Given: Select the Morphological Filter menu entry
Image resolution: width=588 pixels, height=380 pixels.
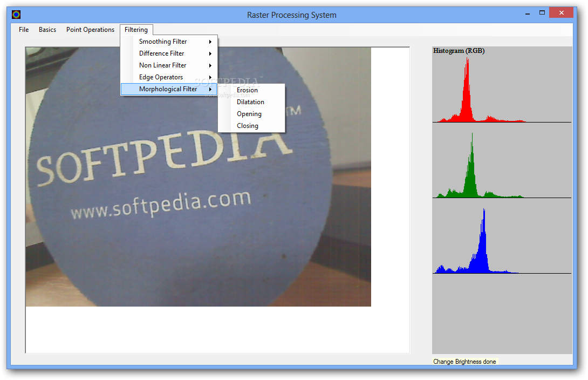Looking at the screenshot, I should tap(169, 89).
